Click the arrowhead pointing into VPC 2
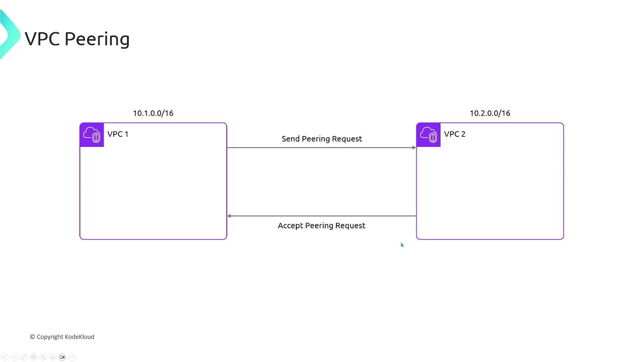Screen dimensions: 644x362 pyautogui.click(x=414, y=147)
